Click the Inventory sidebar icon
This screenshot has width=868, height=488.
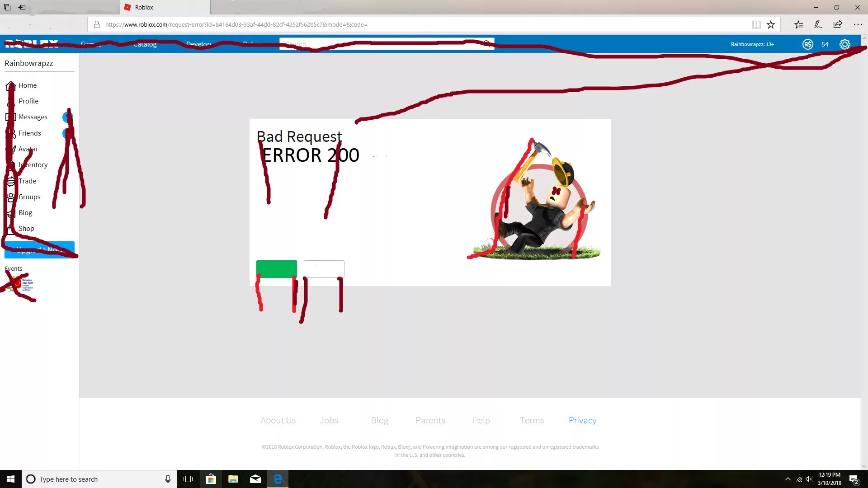10,164
